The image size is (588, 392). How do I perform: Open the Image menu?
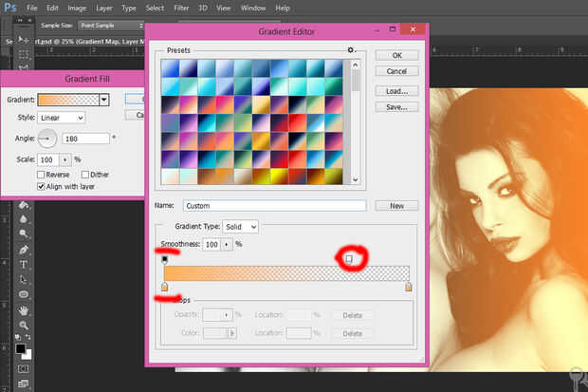point(77,8)
